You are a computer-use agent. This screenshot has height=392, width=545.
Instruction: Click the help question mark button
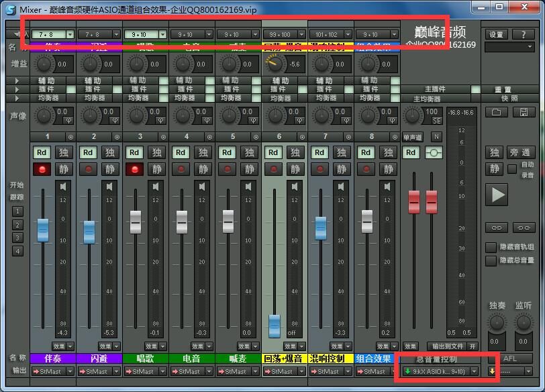click(523, 34)
